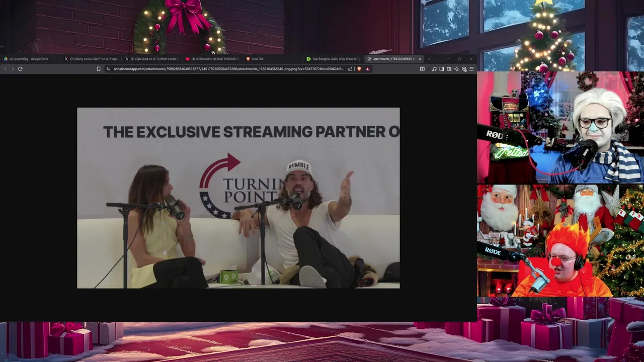Click the orange-haired host's webcam feed
The height and width of the screenshot is (362, 644).
click(560, 241)
